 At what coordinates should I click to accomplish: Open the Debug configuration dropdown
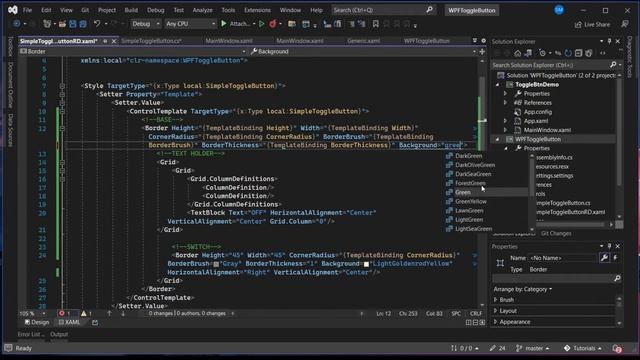point(146,24)
